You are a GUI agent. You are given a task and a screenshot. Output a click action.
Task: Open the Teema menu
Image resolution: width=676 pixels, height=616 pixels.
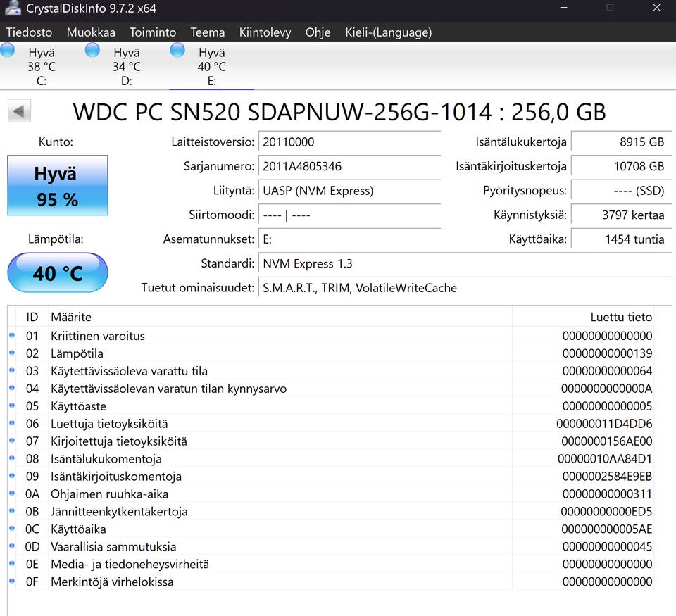[207, 32]
